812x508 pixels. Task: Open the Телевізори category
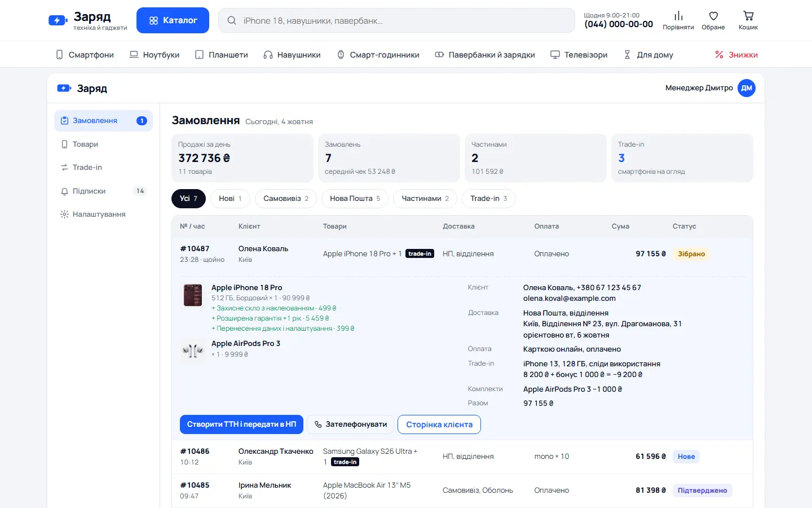click(x=579, y=55)
